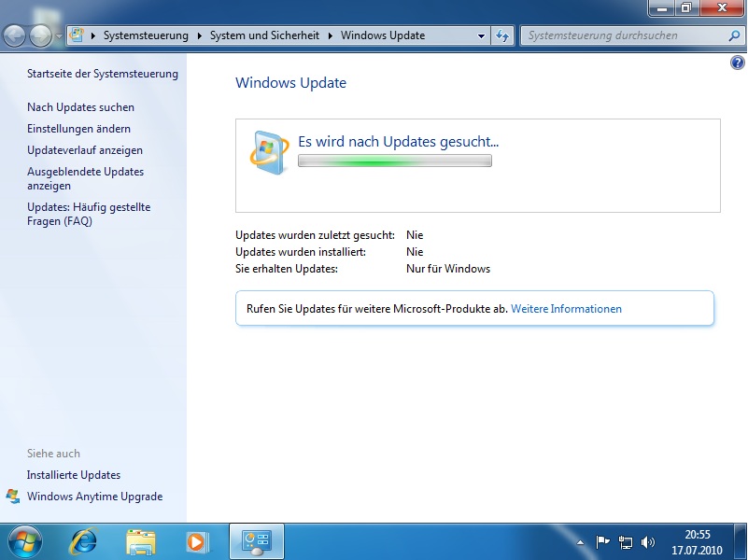Click the volume speaker tray icon
This screenshot has height=560, width=748.
pyautogui.click(x=648, y=541)
